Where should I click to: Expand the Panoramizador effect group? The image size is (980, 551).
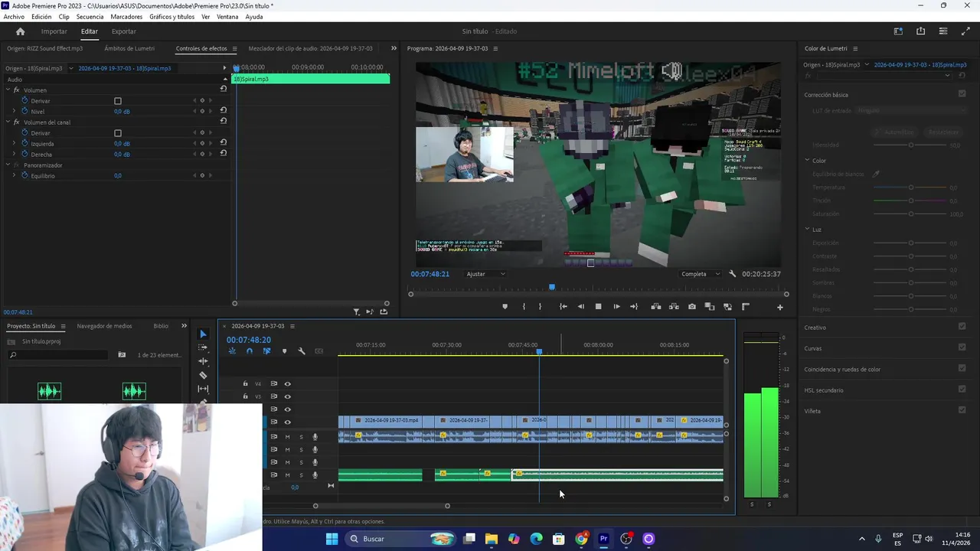tap(8, 165)
